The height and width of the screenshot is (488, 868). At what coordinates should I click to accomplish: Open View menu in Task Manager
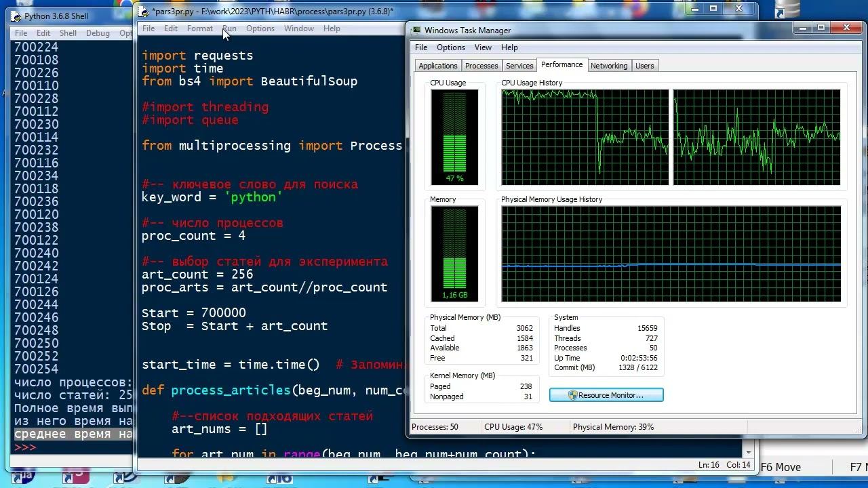click(x=483, y=47)
